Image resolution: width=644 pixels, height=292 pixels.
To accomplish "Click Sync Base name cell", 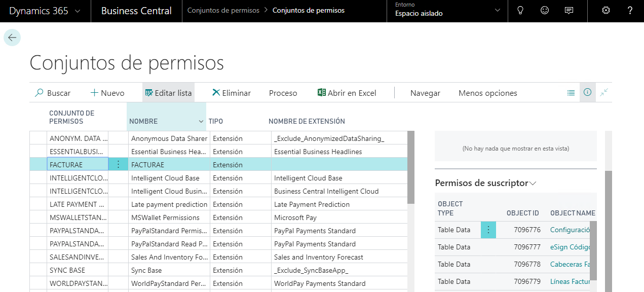I will click(169, 270).
